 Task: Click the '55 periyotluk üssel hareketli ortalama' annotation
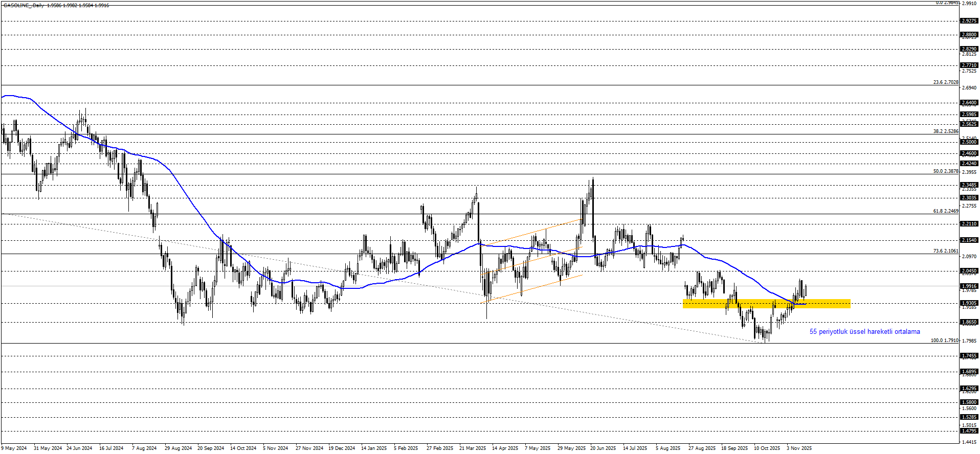tap(864, 332)
